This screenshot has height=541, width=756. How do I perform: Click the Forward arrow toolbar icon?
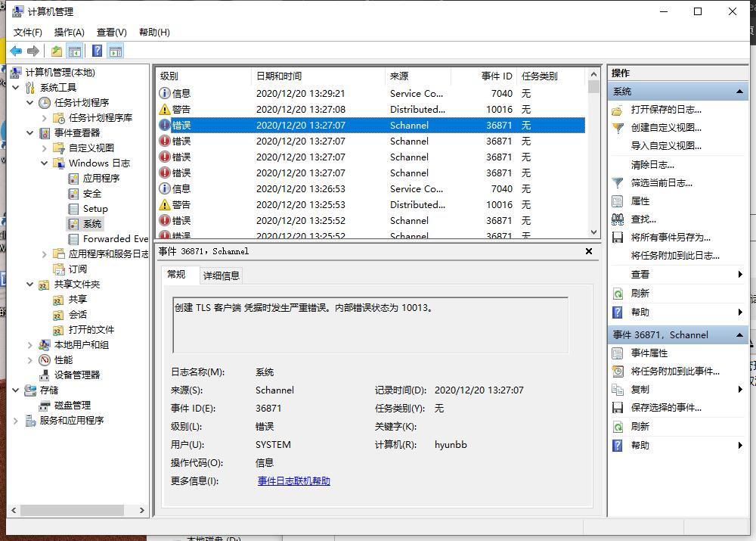click(33, 51)
